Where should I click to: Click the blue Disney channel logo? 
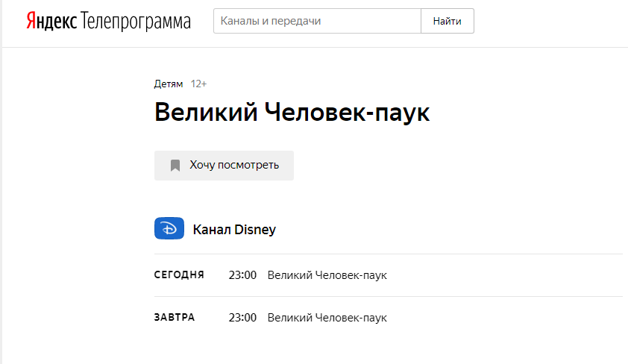tap(169, 228)
